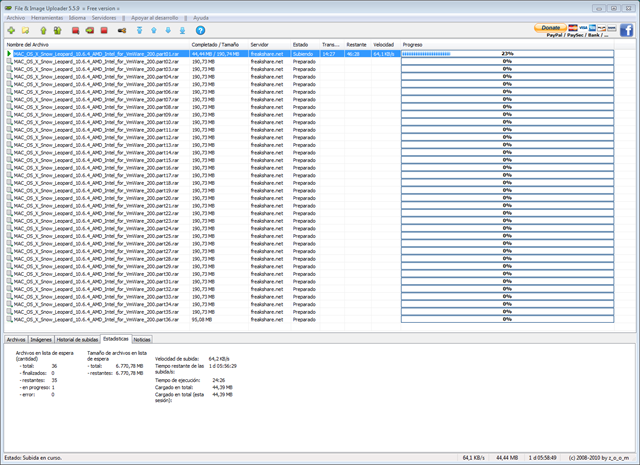Open the Herramientas menu
The width and height of the screenshot is (640, 465).
pos(47,18)
